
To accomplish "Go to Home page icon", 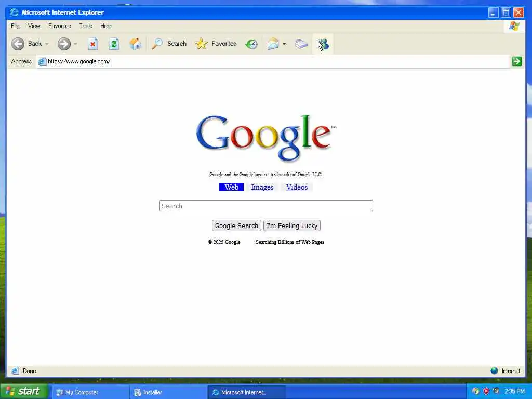I will coord(136,44).
